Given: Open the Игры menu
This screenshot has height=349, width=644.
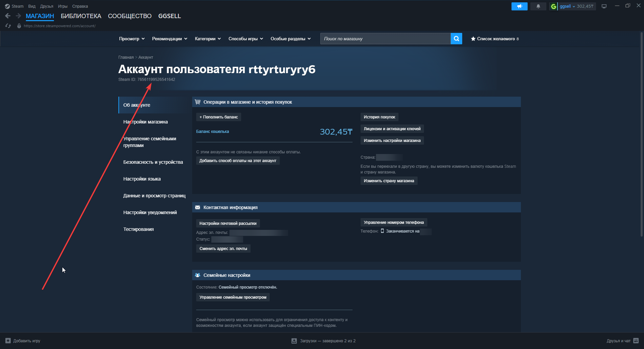Looking at the screenshot, I should pyautogui.click(x=63, y=6).
